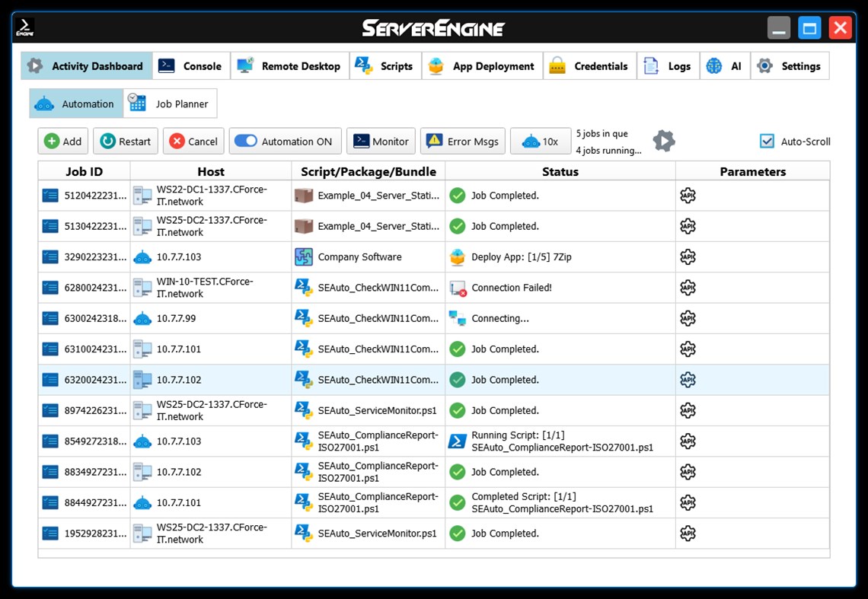The width and height of the screenshot is (868, 599).
Task: Open the Error Msgs panel
Action: [462, 141]
